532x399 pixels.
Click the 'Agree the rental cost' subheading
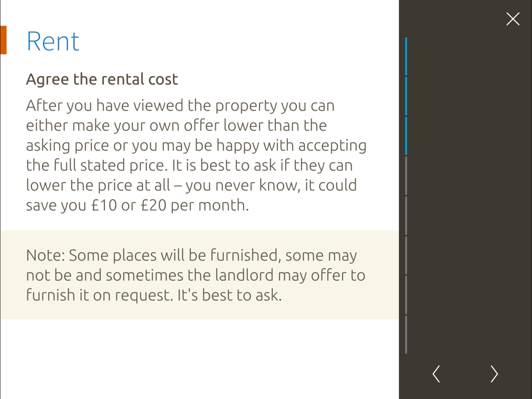(x=102, y=79)
